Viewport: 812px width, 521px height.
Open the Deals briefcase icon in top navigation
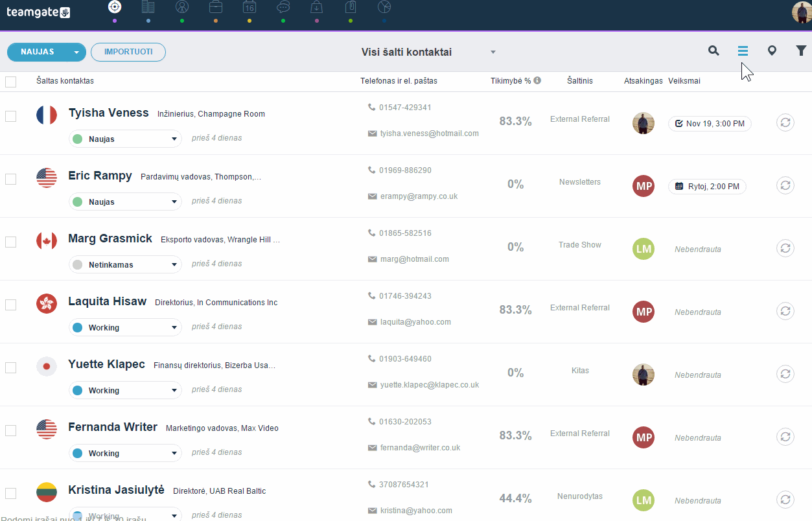click(216, 7)
